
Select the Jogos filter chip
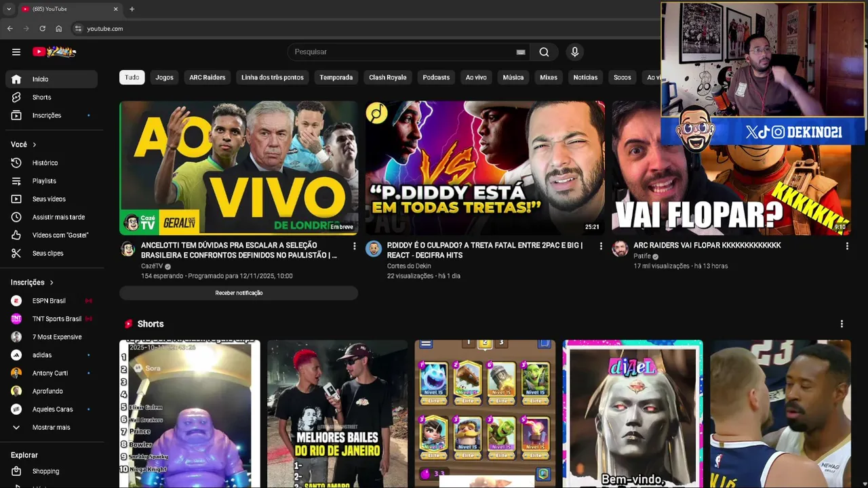(x=164, y=77)
